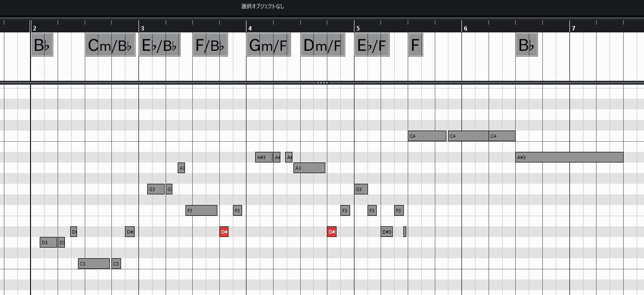The height and width of the screenshot is (295, 644).
Task: Select the E♭/B♭ chord event
Action: [159, 45]
